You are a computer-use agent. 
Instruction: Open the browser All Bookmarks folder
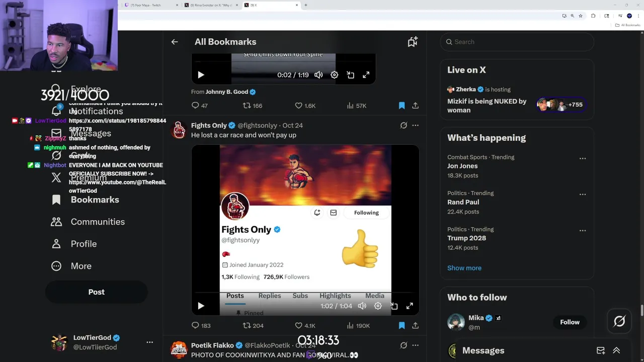tap(627, 25)
